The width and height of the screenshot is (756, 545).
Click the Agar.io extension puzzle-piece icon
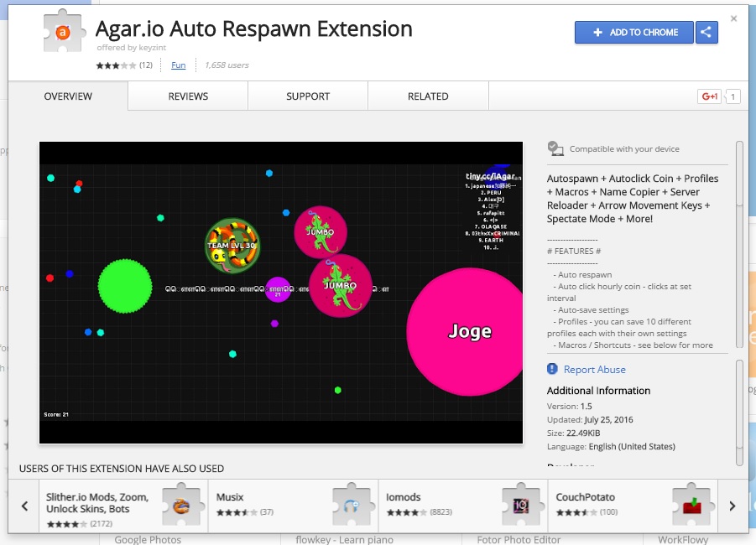[x=64, y=31]
